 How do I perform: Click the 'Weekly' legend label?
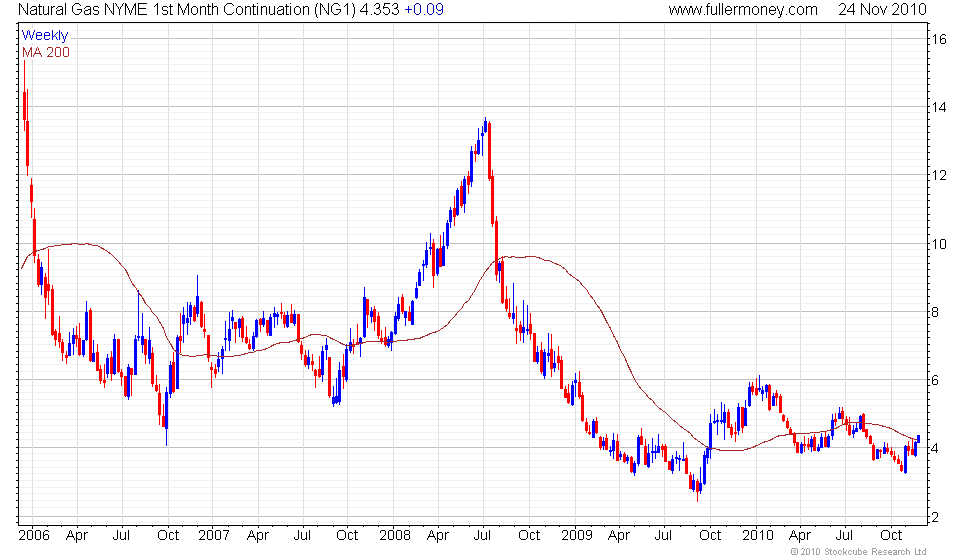44,36
